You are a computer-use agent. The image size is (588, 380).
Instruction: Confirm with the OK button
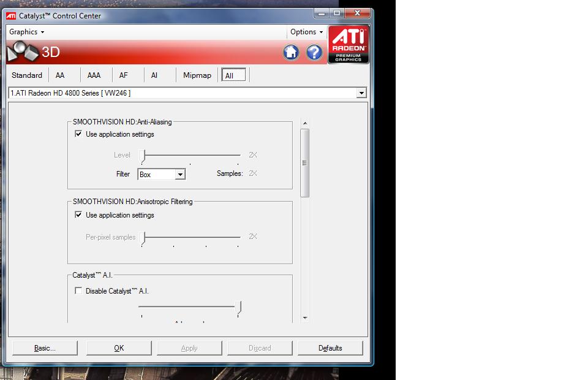(119, 348)
